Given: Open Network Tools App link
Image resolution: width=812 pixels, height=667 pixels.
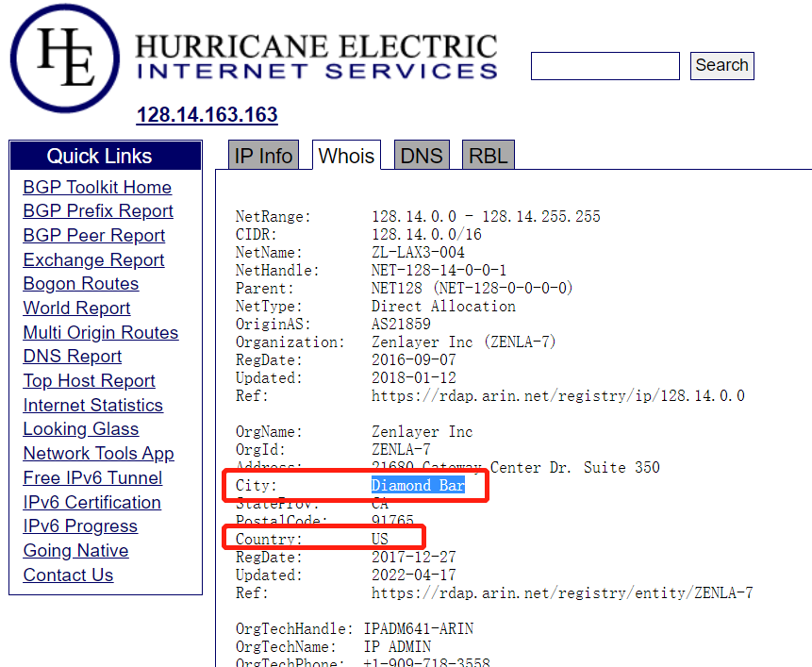Looking at the screenshot, I should [98, 453].
